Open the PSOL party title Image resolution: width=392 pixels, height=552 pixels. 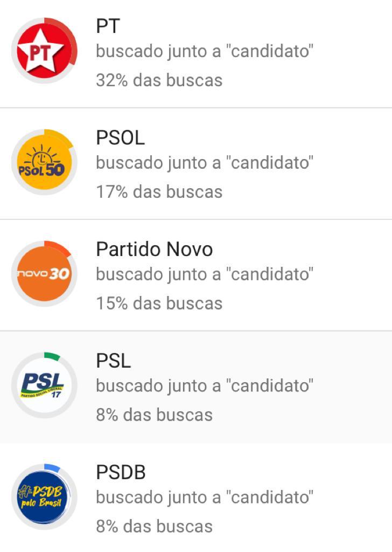click(121, 137)
